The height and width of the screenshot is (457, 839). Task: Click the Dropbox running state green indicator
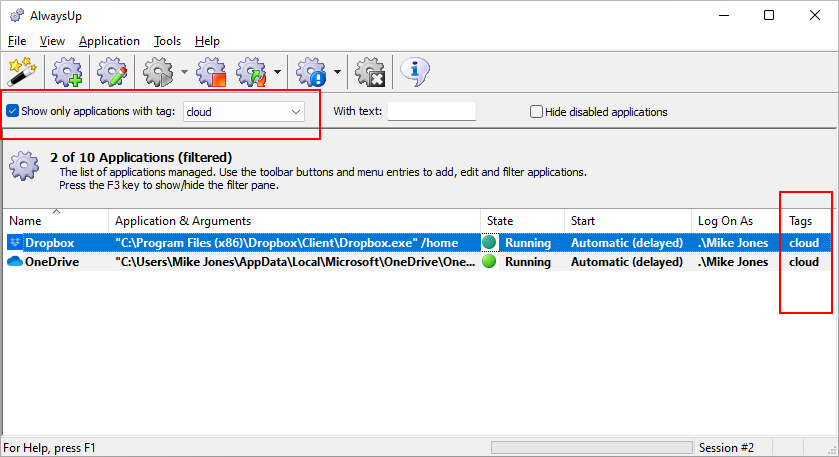coord(489,242)
